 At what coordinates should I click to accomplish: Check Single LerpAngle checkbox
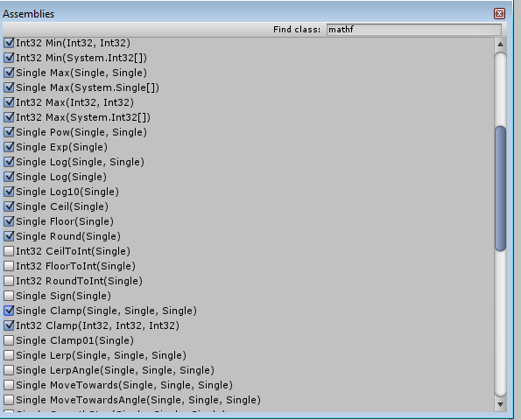pos(9,370)
